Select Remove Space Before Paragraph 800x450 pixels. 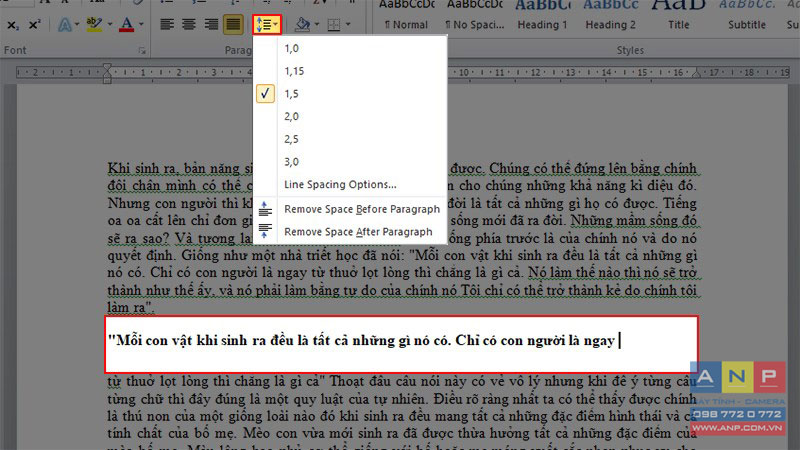[x=350, y=209]
